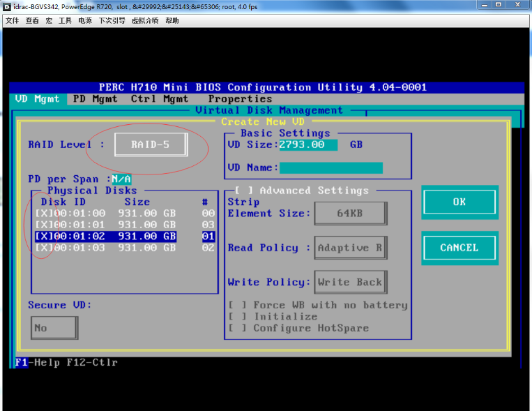Open the 下次引导 menu
532x411 pixels.
[112, 21]
